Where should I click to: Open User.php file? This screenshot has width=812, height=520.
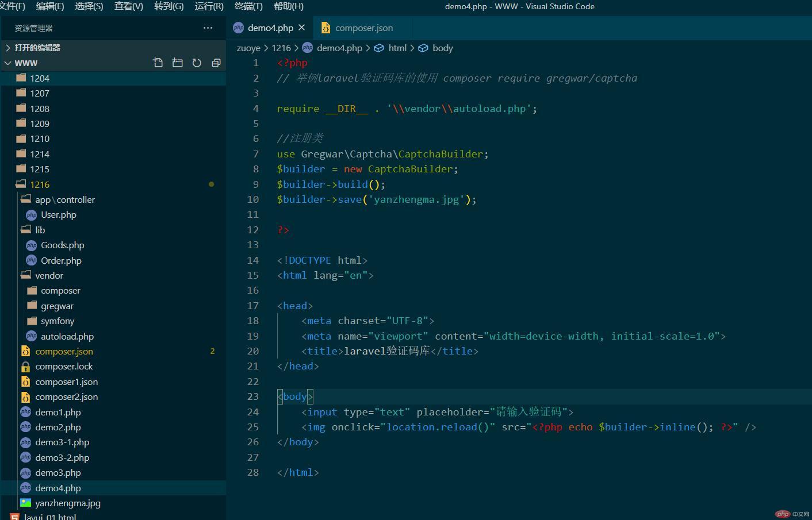[113, 214]
